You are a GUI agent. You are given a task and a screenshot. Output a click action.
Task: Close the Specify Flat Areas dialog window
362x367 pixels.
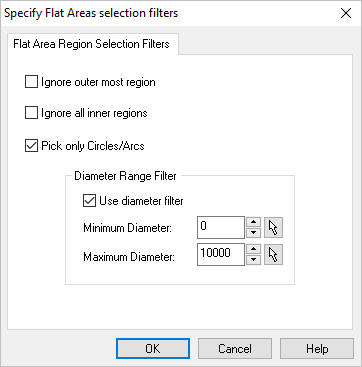click(x=346, y=13)
